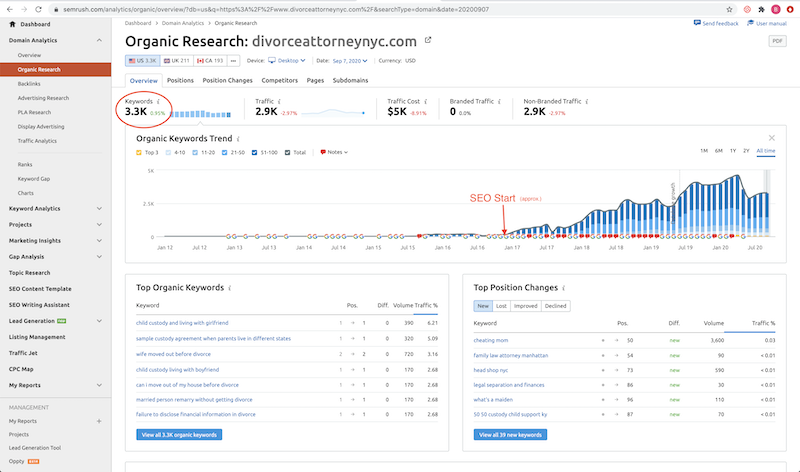Click the info icon next to Traffic
Image resolution: width=800 pixels, height=472 pixels.
click(279, 102)
